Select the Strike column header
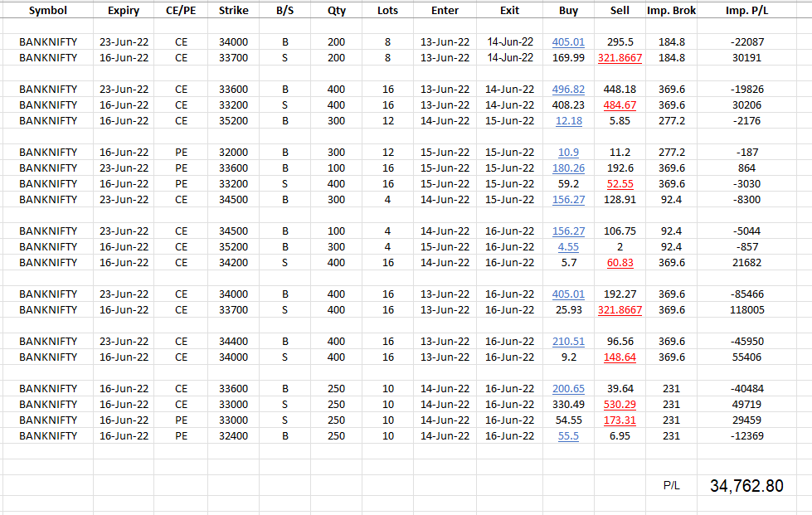Screen dimensions: 812x515 click(233, 10)
